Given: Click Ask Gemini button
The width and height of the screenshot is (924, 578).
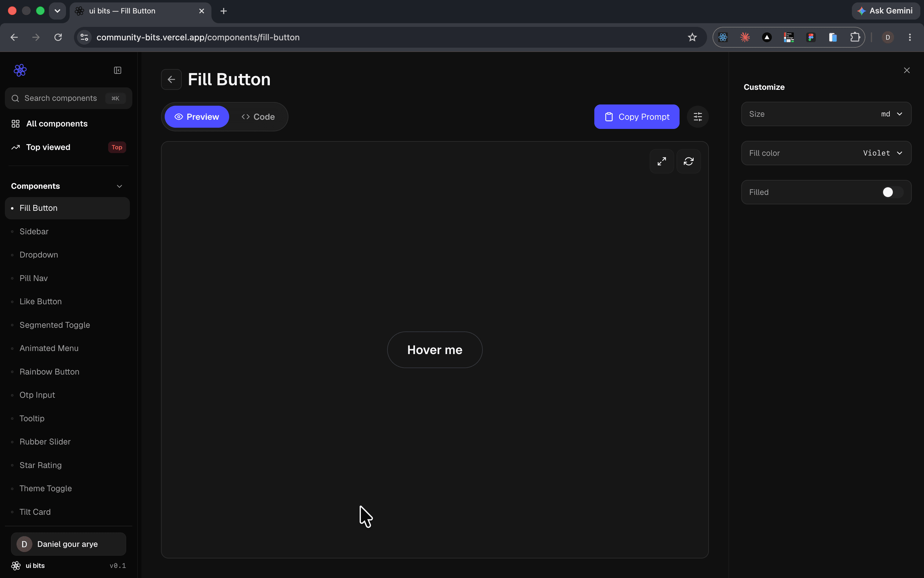Looking at the screenshot, I should click(886, 11).
